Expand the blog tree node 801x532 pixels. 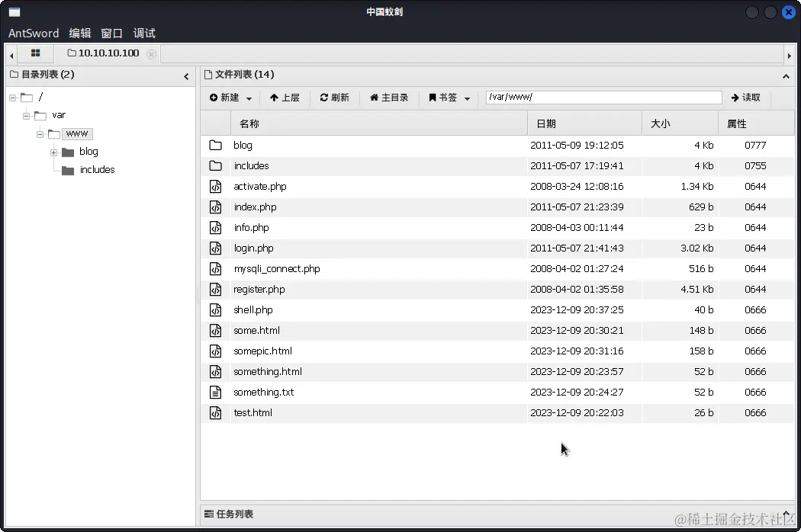[54, 152]
